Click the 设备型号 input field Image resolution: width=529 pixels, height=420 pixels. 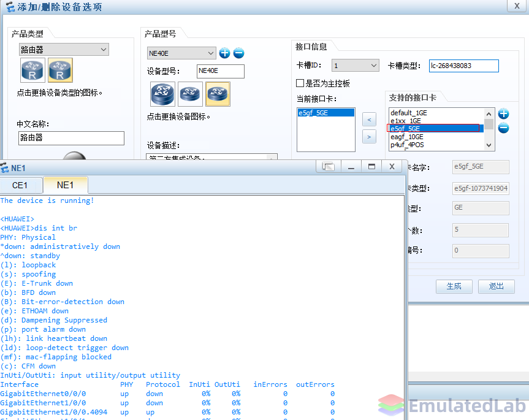[x=221, y=71]
